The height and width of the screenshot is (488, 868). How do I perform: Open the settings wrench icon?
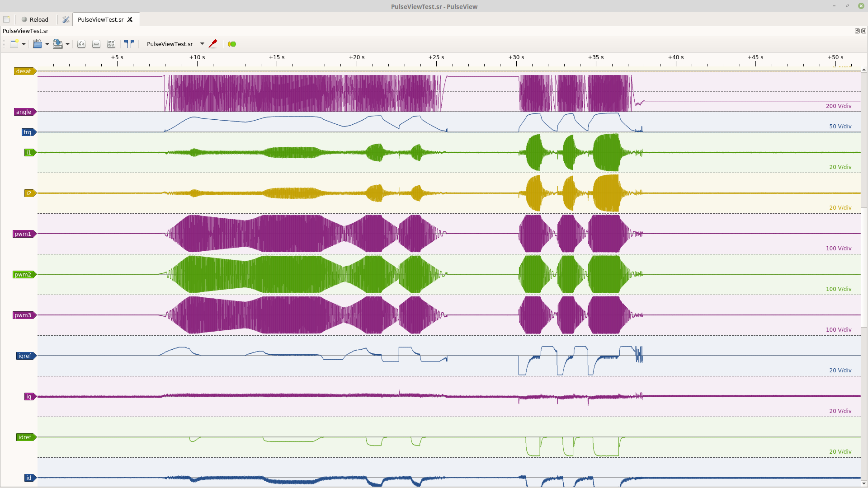tap(66, 19)
